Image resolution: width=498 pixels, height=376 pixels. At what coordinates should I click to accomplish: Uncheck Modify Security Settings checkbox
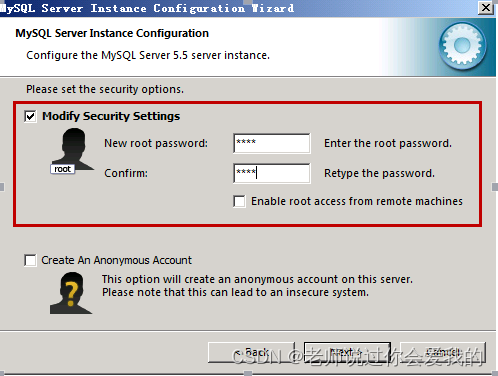pyautogui.click(x=30, y=116)
